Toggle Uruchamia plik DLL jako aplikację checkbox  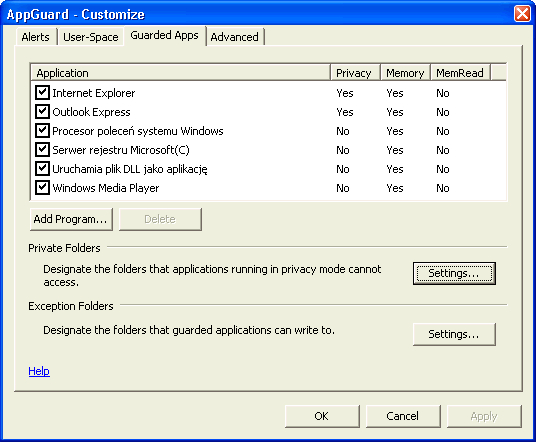42,169
